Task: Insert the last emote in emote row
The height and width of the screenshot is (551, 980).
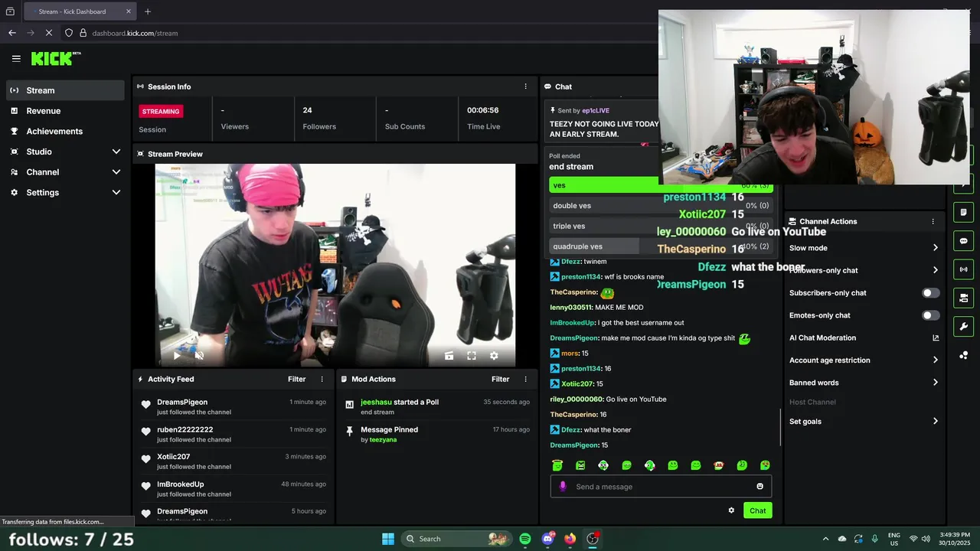Action: tap(765, 465)
